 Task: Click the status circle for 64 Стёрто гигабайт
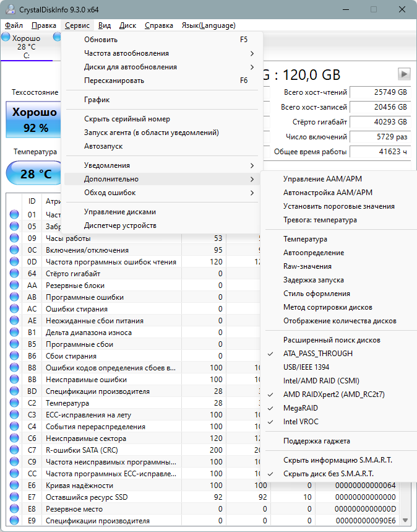click(x=14, y=274)
